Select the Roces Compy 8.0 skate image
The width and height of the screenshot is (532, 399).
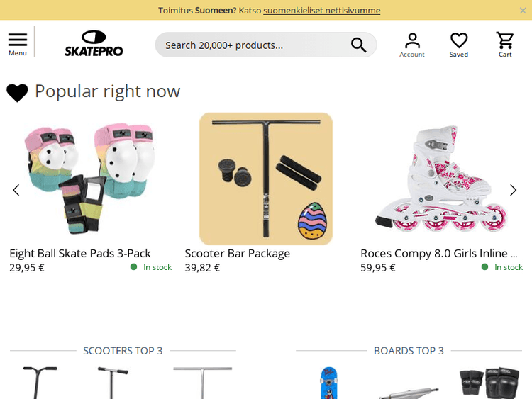(x=441, y=179)
